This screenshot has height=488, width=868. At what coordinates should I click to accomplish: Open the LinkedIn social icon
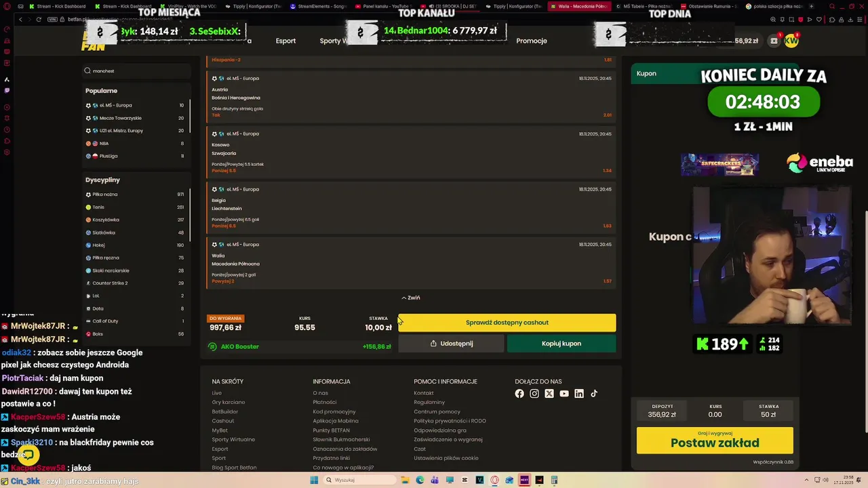(x=579, y=394)
